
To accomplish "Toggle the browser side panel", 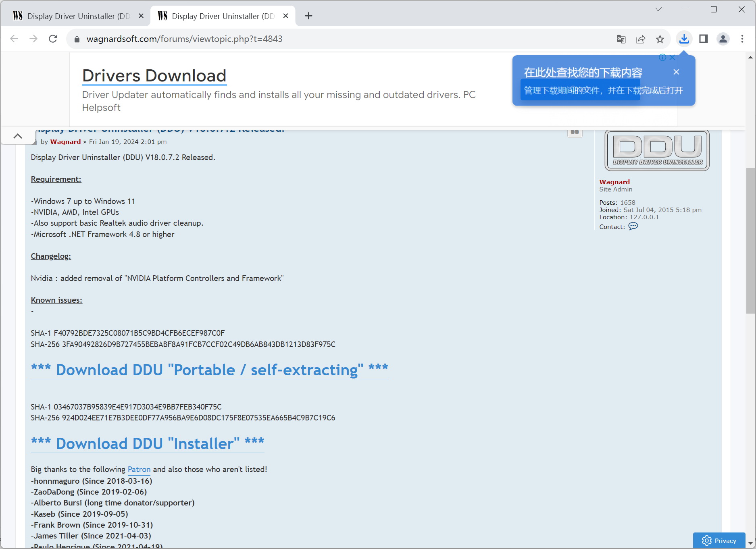I will pos(704,39).
